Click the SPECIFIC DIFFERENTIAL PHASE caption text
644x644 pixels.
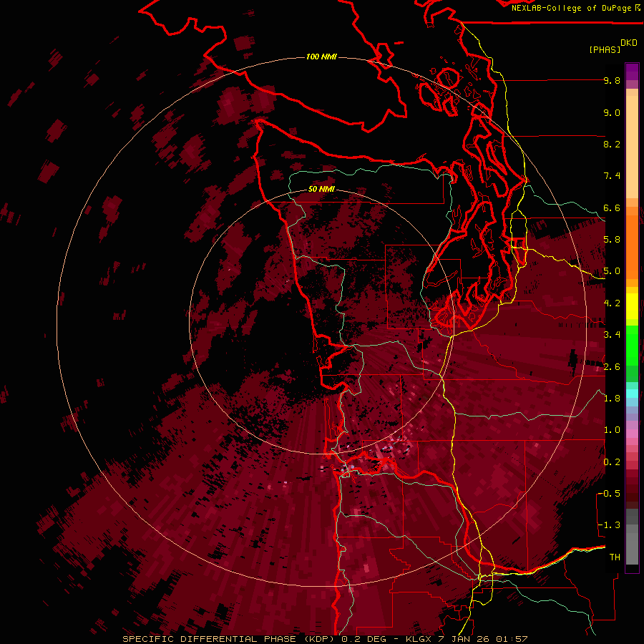click(209, 639)
